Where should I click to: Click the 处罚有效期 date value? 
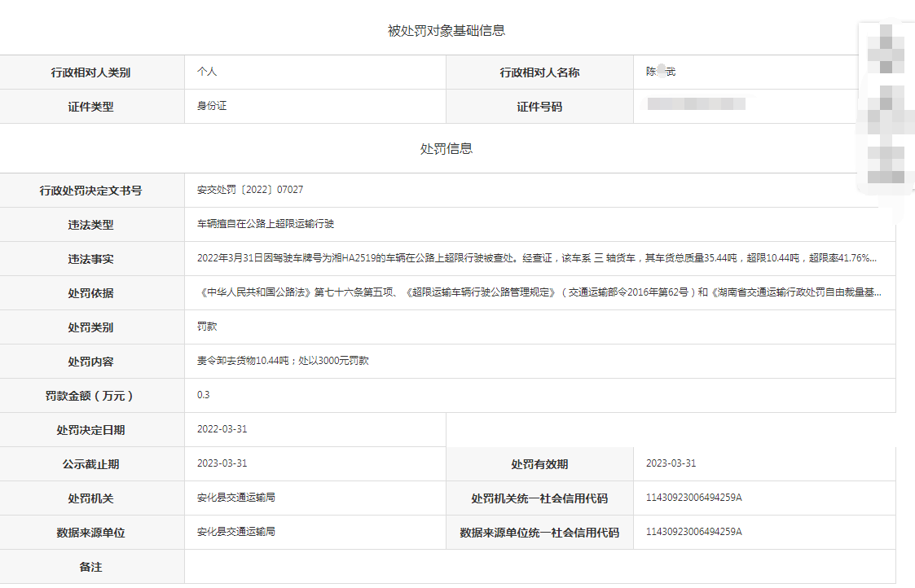pos(671,463)
